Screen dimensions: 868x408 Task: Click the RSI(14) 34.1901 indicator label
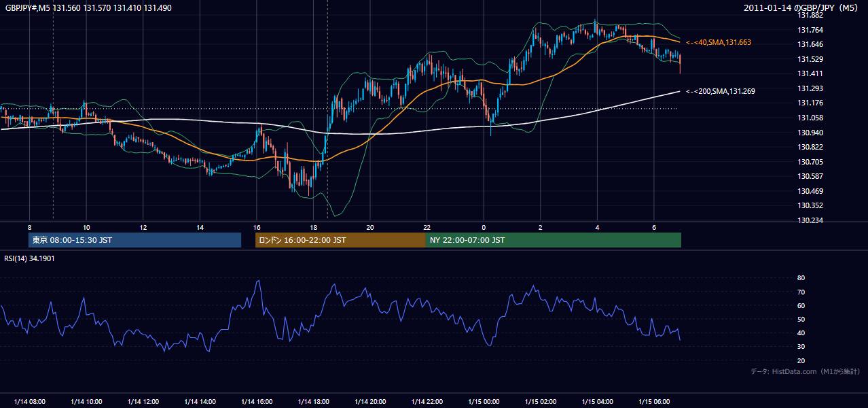click(x=30, y=258)
